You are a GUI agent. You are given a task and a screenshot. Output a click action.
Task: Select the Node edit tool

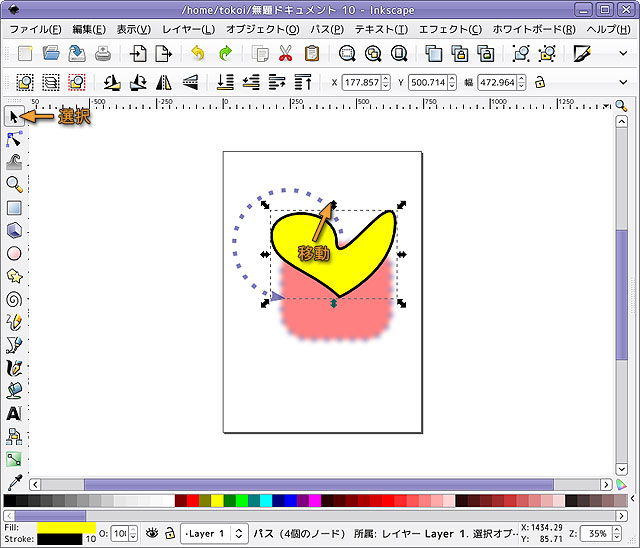point(14,138)
